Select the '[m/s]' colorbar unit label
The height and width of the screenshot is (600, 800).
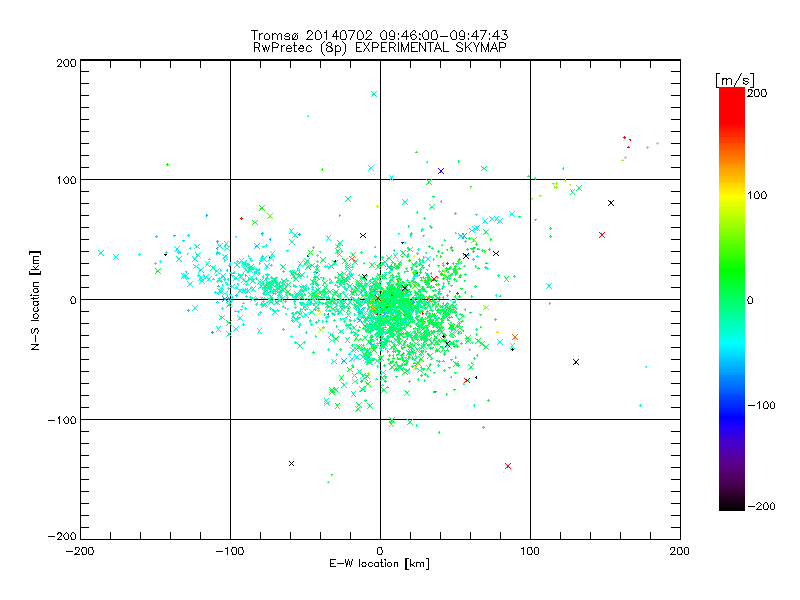coord(735,80)
